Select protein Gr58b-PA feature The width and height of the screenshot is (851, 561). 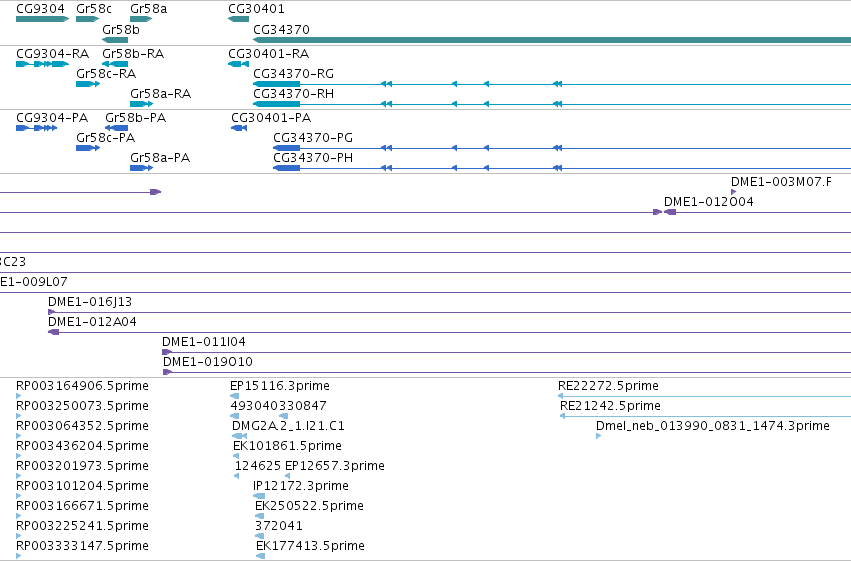click(x=117, y=128)
